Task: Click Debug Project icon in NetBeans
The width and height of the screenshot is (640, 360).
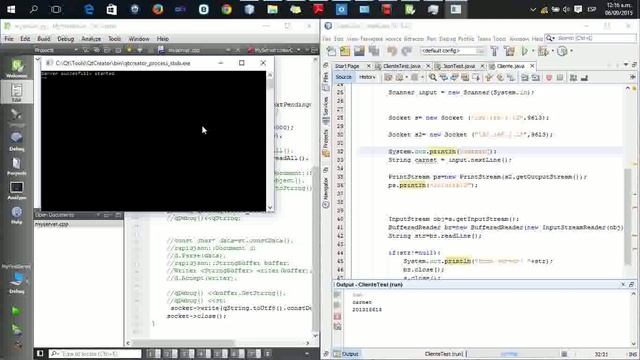Action: point(543,51)
